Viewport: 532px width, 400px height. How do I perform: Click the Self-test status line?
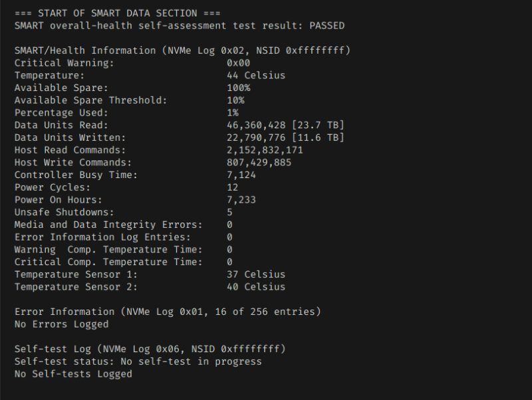[x=138, y=361]
